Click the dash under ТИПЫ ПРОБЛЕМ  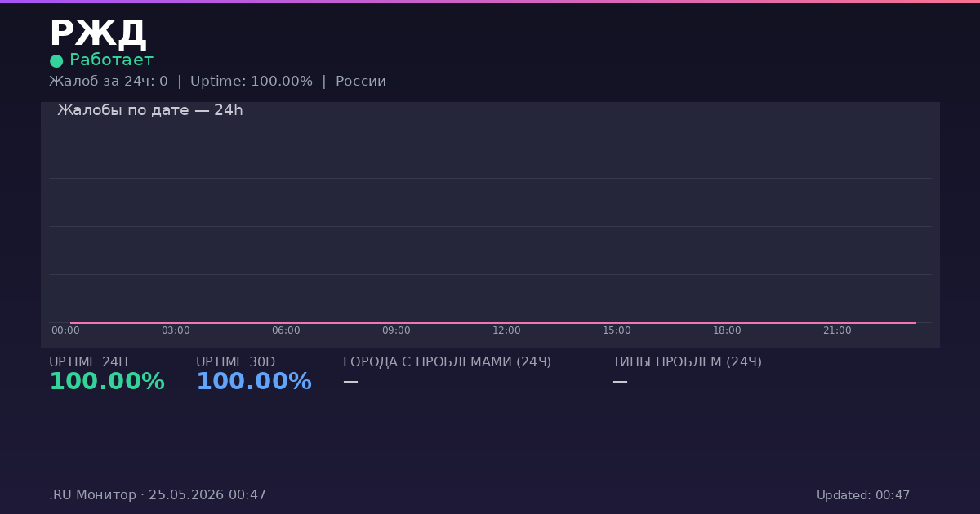pos(620,382)
